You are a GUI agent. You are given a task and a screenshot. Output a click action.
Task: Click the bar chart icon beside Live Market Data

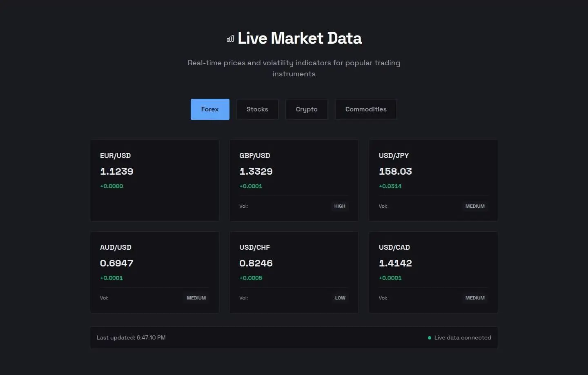230,38
